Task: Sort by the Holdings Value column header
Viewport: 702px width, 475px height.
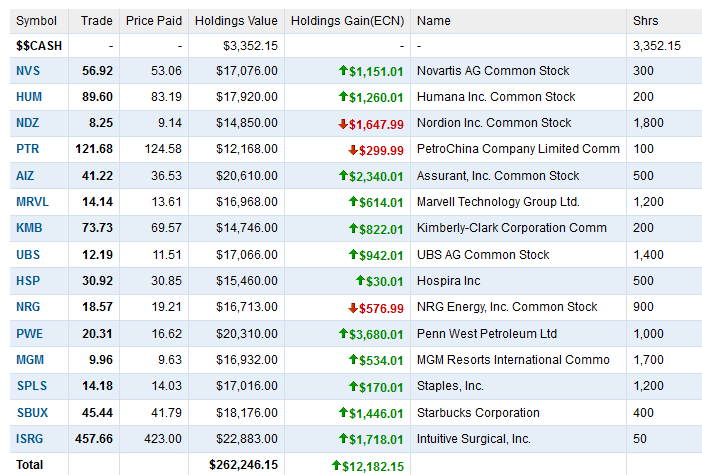Action: pos(236,21)
